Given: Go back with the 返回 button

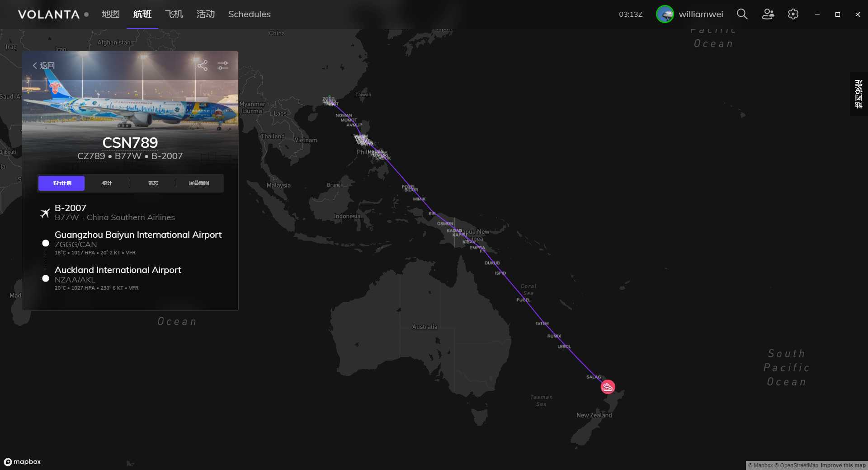Looking at the screenshot, I should tap(43, 66).
